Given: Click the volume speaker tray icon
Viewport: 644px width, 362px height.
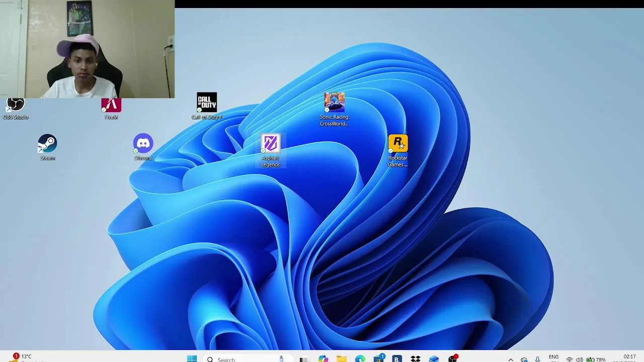Looking at the screenshot, I should 579,359.
